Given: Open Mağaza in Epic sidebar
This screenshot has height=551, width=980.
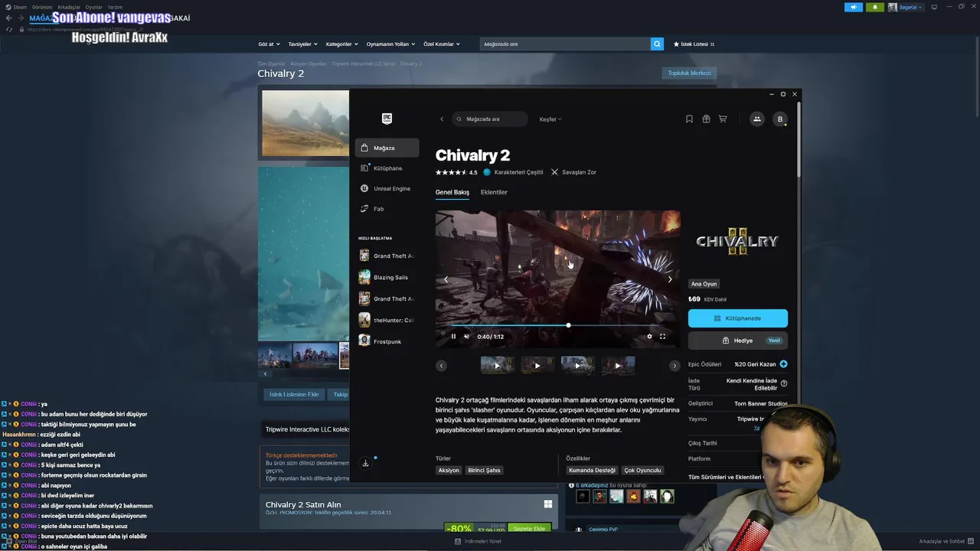Looking at the screenshot, I should (x=387, y=148).
